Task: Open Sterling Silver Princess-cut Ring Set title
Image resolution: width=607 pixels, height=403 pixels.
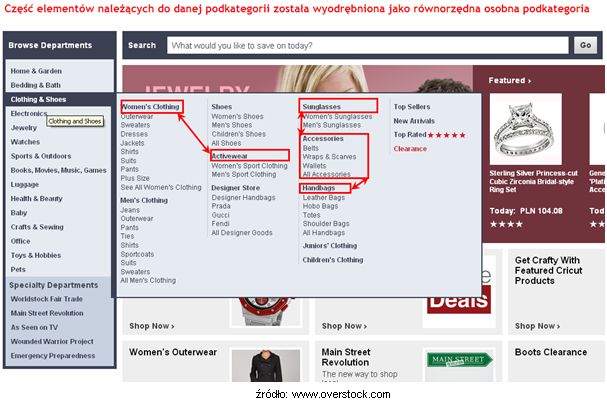Action: click(533, 181)
